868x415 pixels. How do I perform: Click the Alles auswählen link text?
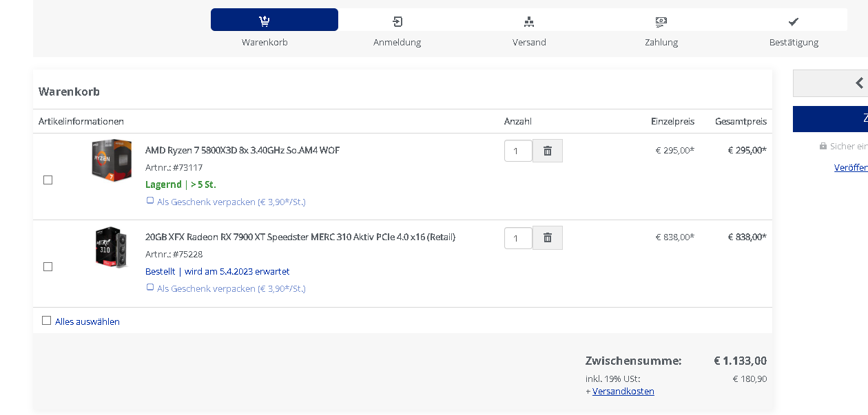coord(87,321)
